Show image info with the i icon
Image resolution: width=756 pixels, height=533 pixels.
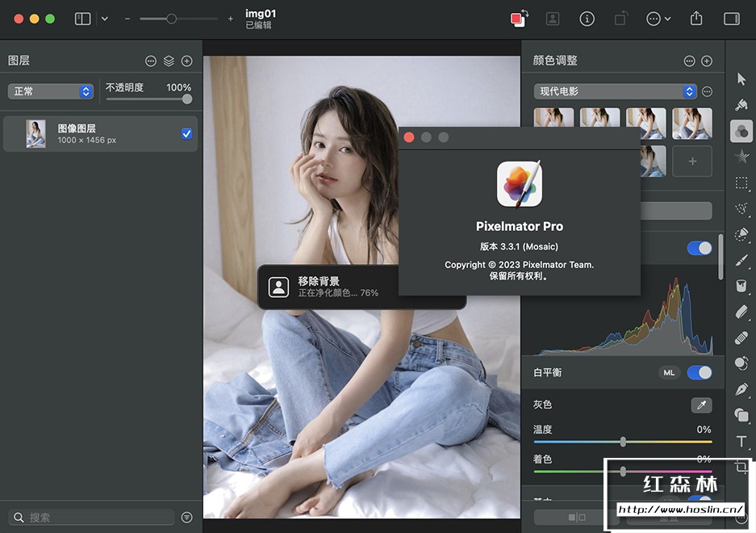coord(587,19)
